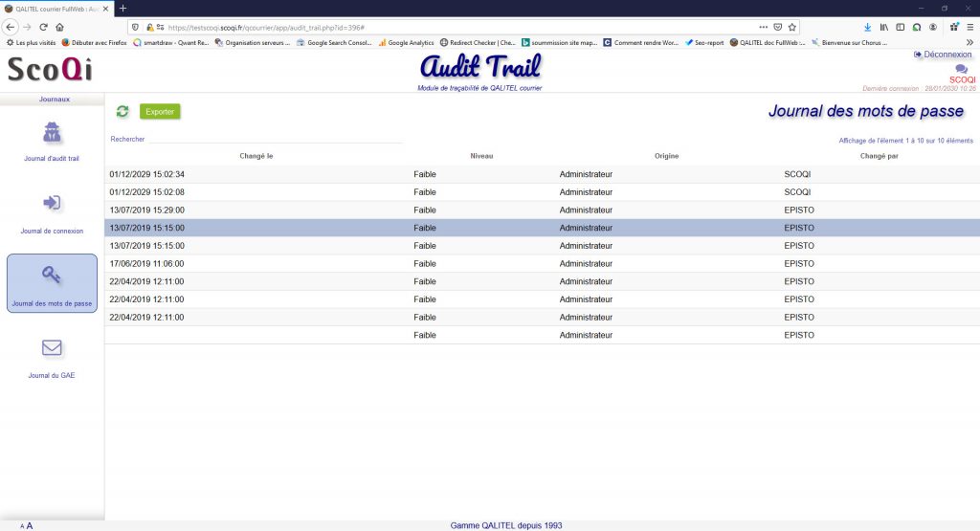
Task: Click the green refresh icon beside Exporter
Action: point(122,112)
